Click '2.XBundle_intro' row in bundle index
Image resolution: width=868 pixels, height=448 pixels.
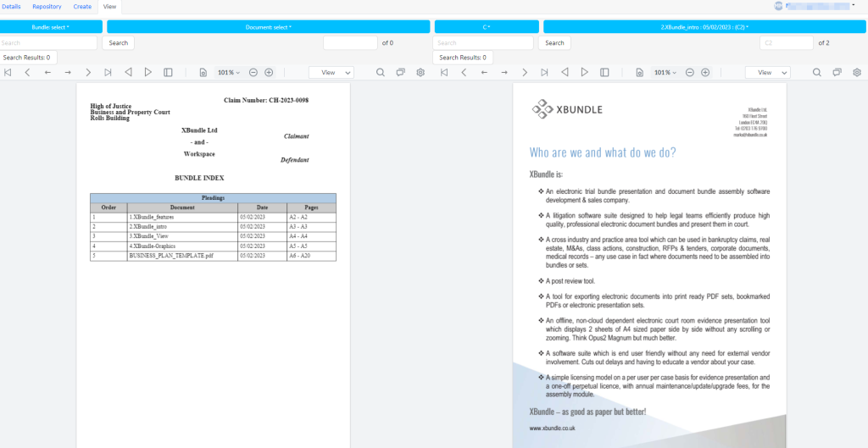point(213,227)
